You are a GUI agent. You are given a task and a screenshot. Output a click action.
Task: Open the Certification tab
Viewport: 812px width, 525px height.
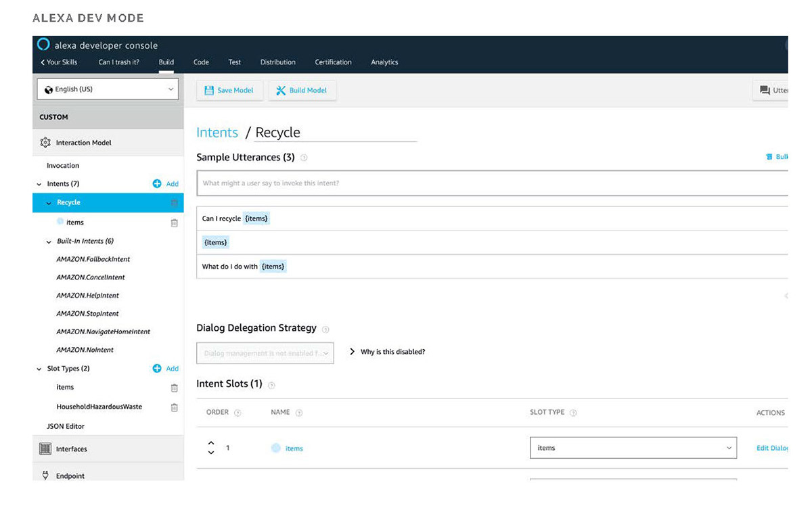point(333,62)
